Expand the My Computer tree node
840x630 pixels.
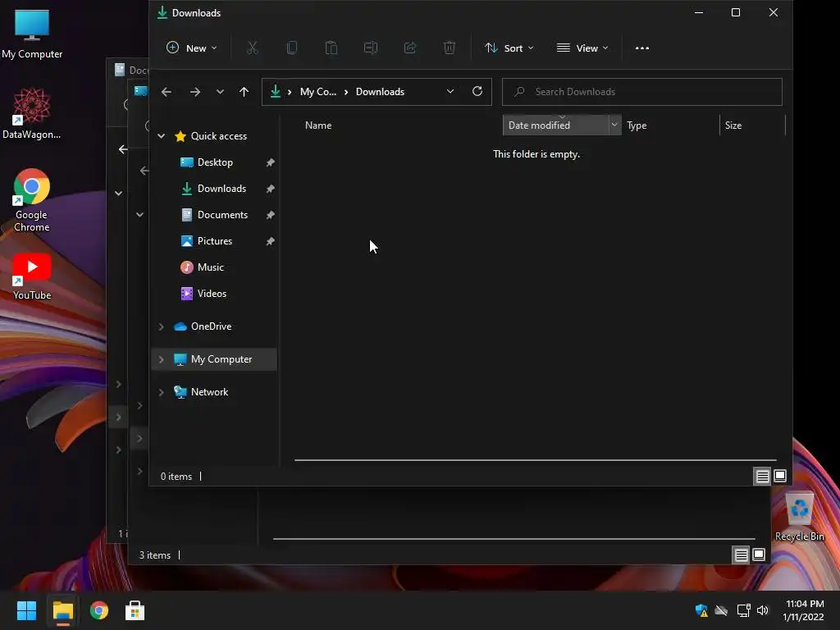(x=162, y=359)
